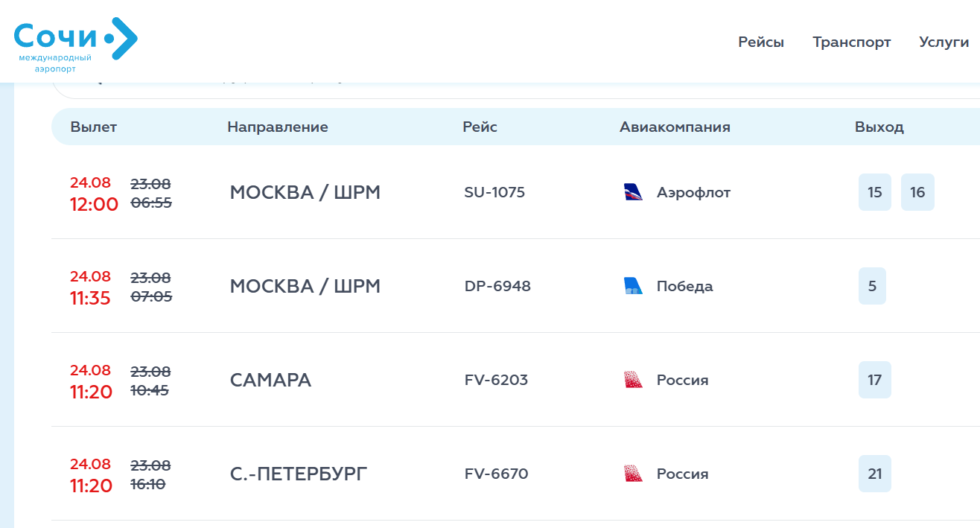Select gate 5 badge for Pobeda flight

coord(872,286)
